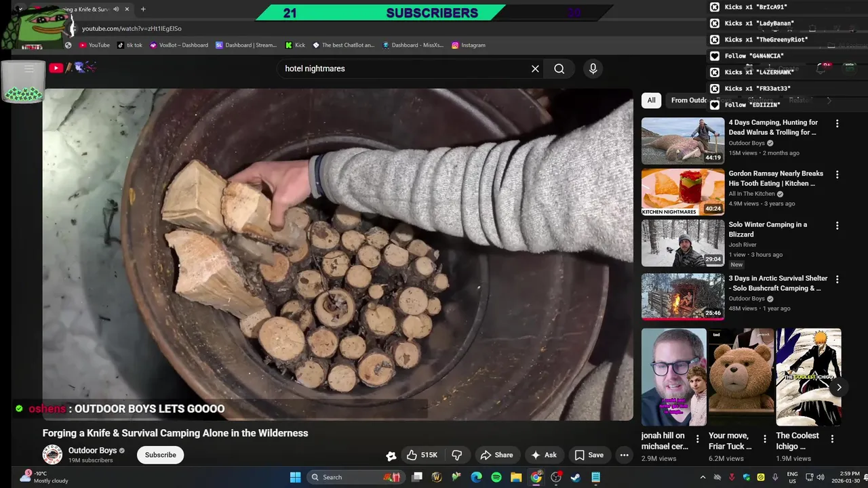Screen dimensions: 868x488
Task: Open the Ask AI button
Action: click(x=544, y=455)
